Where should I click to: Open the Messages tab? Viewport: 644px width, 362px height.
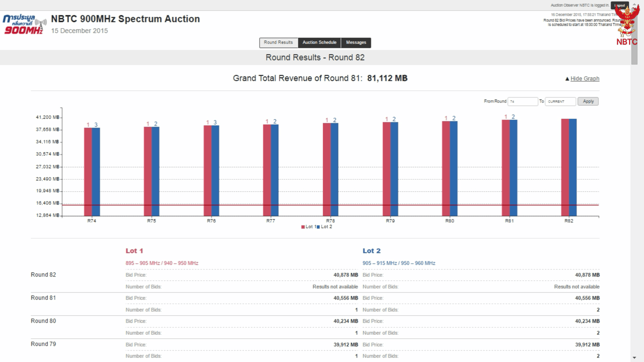pyautogui.click(x=356, y=43)
